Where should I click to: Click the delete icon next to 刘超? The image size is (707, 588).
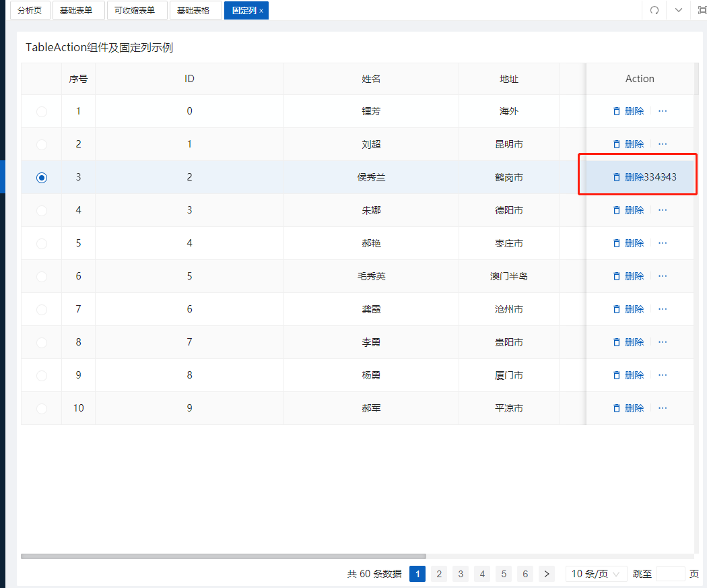coord(617,144)
